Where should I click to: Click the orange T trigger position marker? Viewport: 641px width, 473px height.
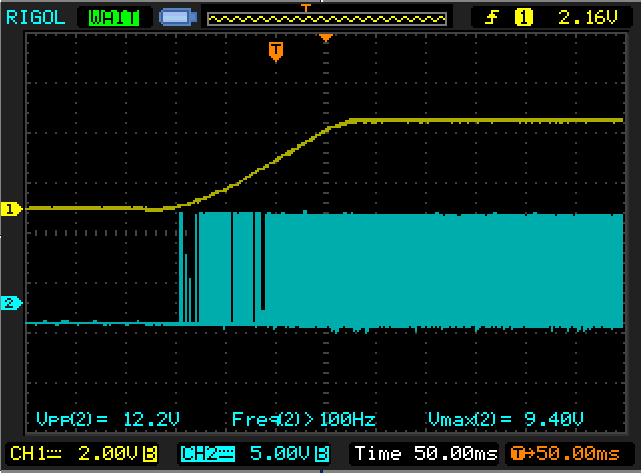(276, 52)
